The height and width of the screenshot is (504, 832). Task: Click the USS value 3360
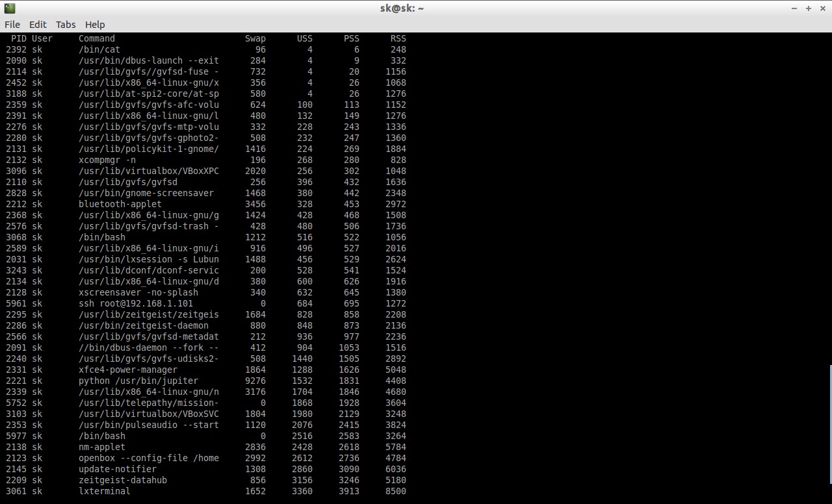point(302,491)
